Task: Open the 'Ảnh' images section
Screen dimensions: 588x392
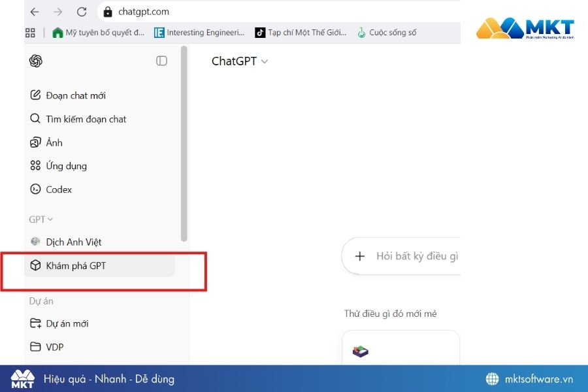Action: tap(99, 142)
